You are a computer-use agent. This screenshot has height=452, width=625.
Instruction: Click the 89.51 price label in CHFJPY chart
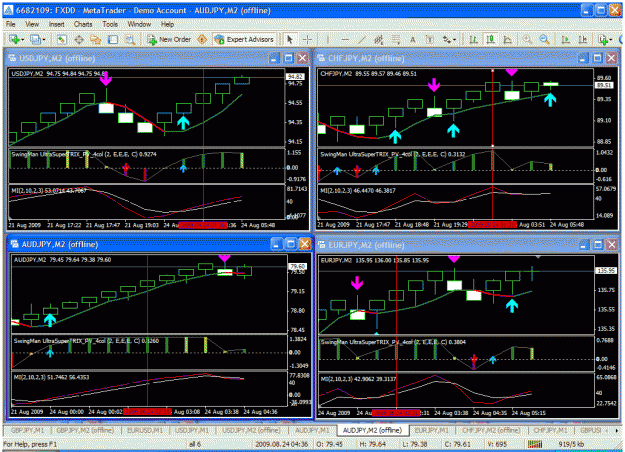tap(604, 85)
